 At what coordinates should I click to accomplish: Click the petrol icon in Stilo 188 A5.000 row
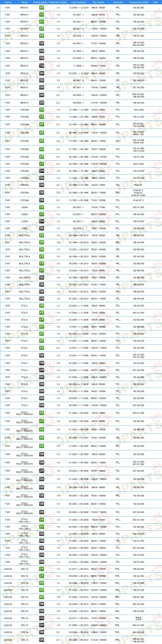(42, 306)
